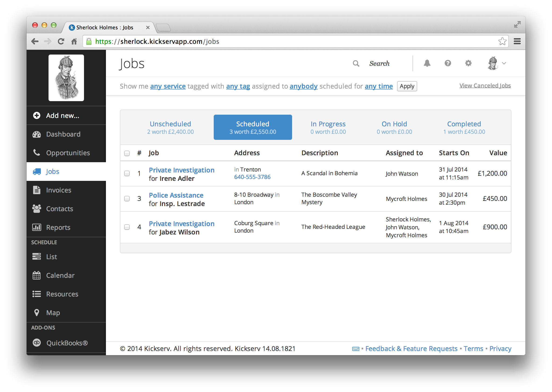Click the Sherlock Holmes portrait logo in sidebar
The width and height of the screenshot is (552, 392).
click(66, 78)
